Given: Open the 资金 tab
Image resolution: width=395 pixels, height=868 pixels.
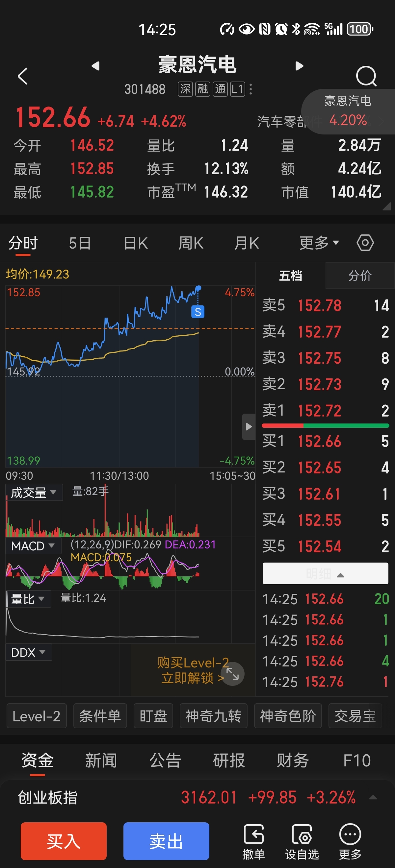Looking at the screenshot, I should (38, 761).
